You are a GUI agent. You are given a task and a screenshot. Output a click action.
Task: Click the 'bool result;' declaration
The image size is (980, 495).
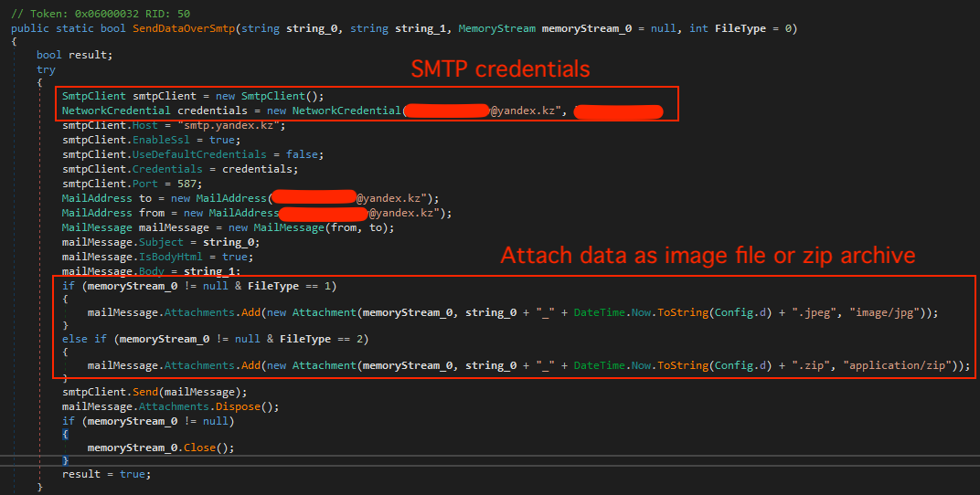pyautogui.click(x=74, y=55)
